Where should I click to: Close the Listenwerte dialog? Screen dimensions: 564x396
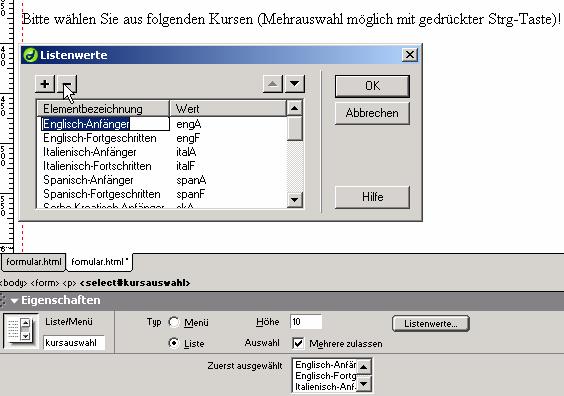410,55
